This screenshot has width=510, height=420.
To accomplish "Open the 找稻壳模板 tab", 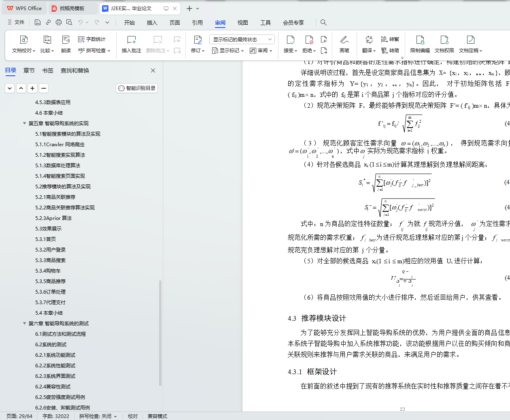I will click(x=72, y=8).
